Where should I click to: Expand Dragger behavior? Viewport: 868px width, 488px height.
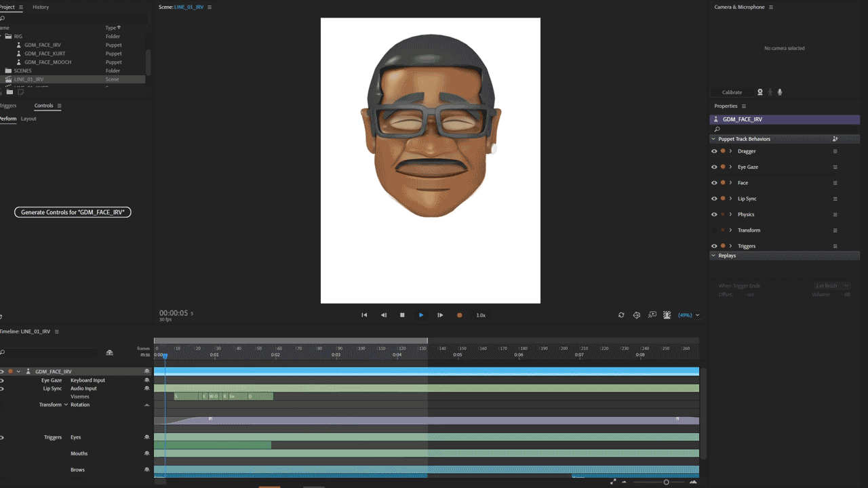pos(730,151)
